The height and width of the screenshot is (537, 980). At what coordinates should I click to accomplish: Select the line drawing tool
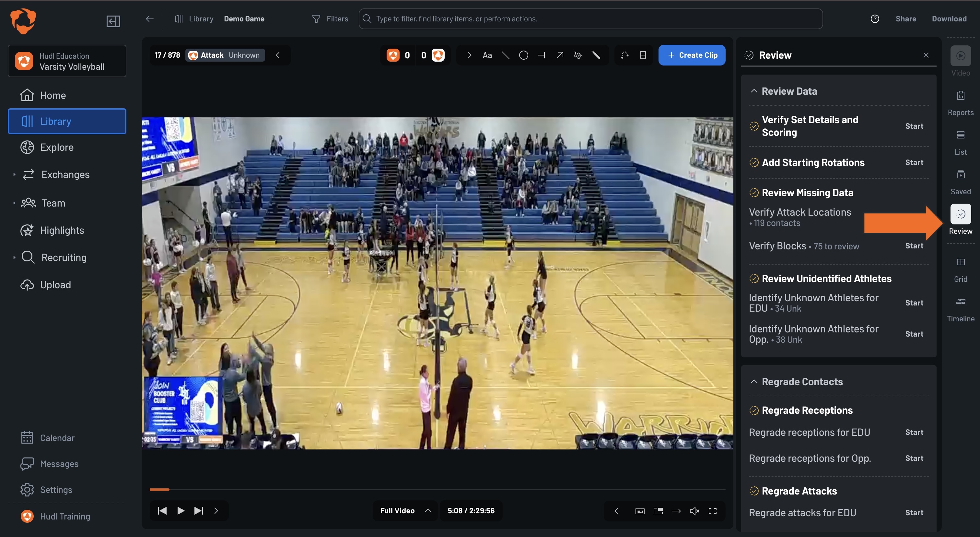tap(505, 55)
